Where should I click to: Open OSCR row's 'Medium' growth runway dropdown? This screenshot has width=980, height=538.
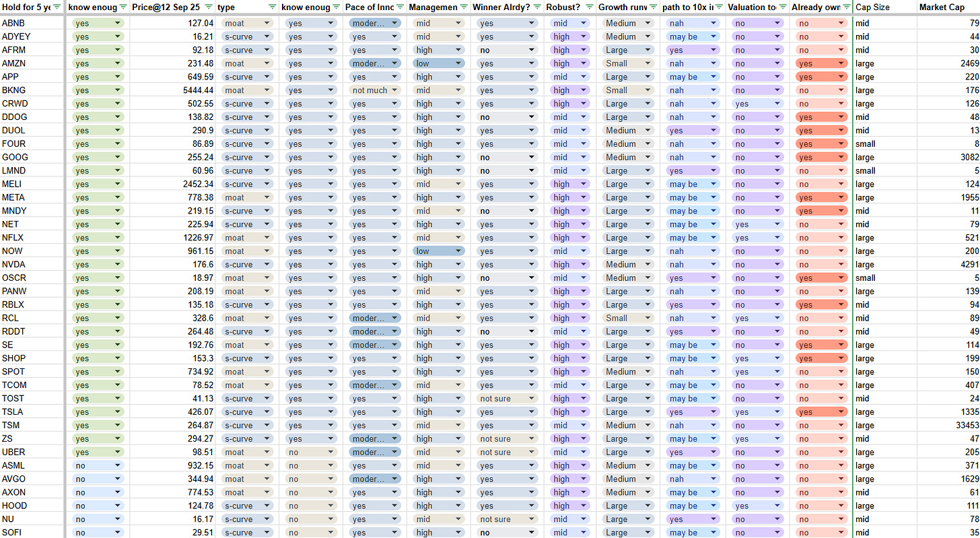(x=629, y=278)
